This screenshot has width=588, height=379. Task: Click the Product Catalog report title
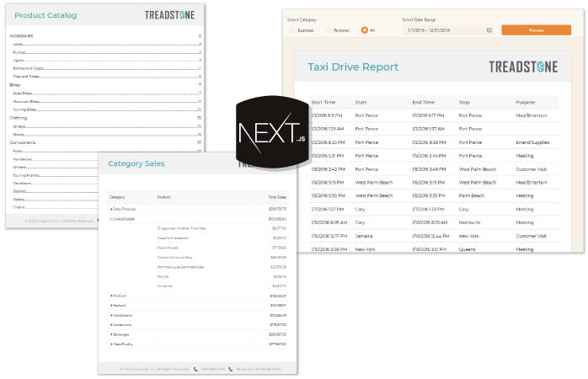tap(45, 15)
